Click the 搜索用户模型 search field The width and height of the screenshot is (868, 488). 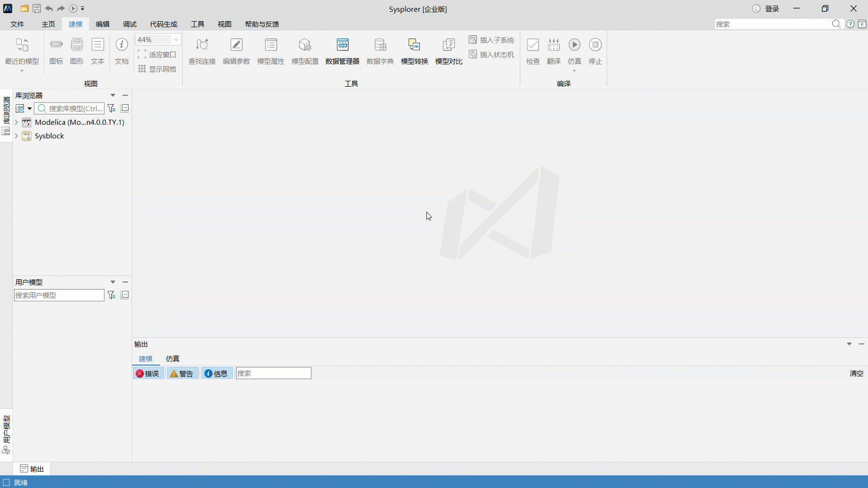click(59, 295)
